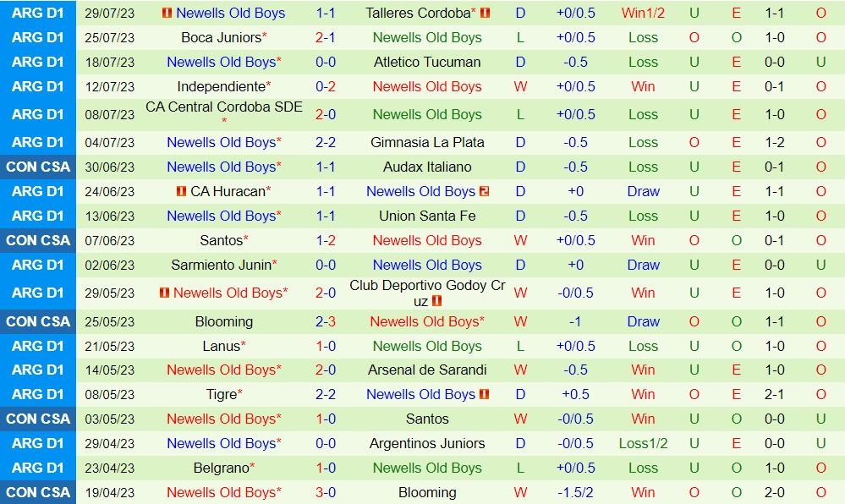Click red card icon after Newells Old Boys, 08/05/23
The height and width of the screenshot is (504, 845).
485,395
